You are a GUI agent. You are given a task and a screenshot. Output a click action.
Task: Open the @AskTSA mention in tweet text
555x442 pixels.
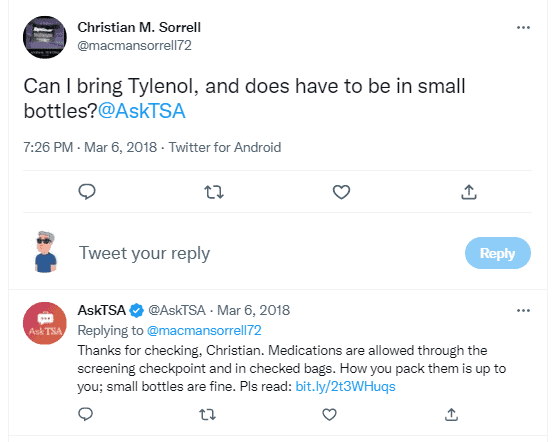[x=142, y=111]
